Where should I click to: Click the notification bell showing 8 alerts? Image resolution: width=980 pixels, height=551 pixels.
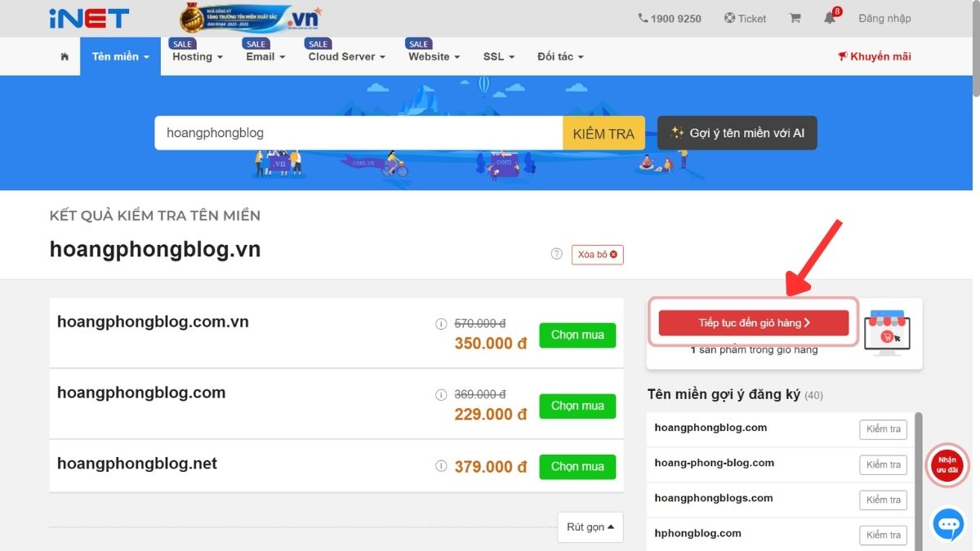[x=830, y=18]
